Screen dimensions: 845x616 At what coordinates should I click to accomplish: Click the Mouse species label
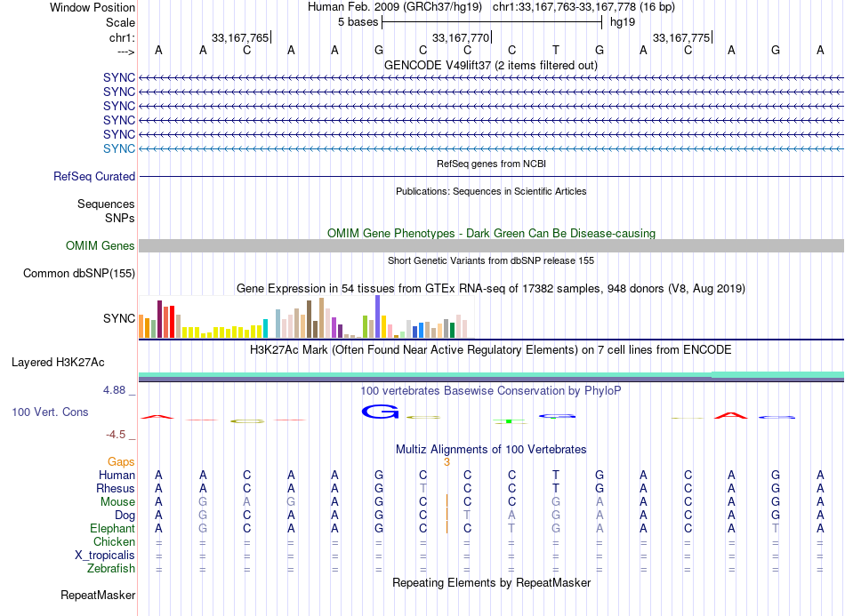click(117, 502)
